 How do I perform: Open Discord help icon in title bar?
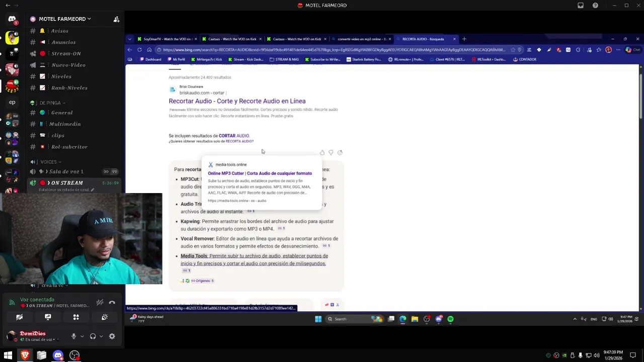(x=595, y=6)
